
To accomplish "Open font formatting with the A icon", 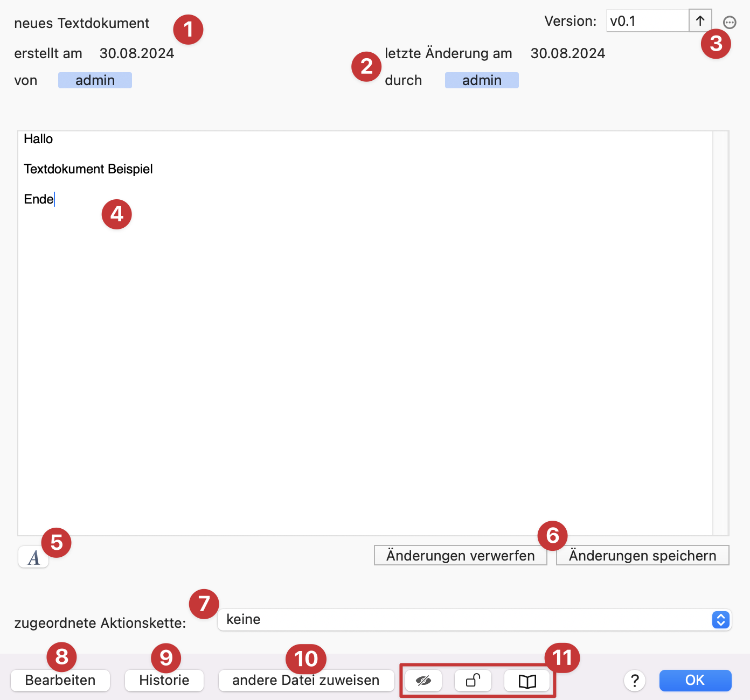I will pyautogui.click(x=33, y=557).
